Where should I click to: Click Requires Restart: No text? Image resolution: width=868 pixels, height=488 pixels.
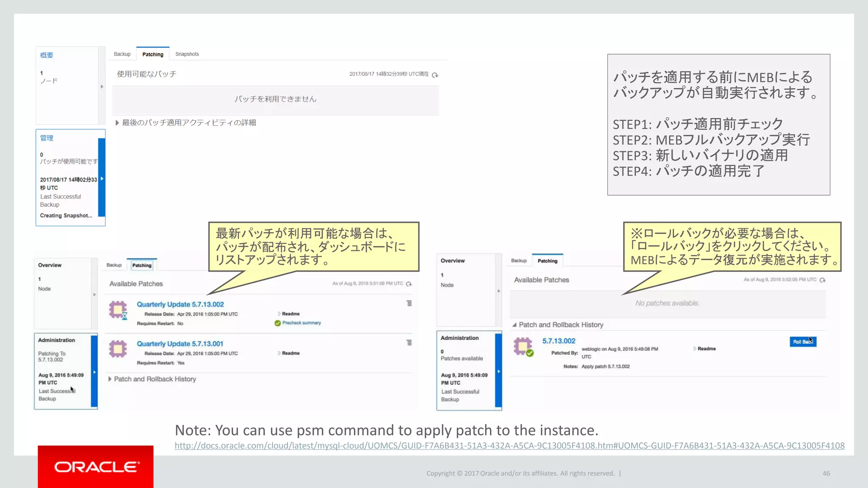(x=160, y=324)
